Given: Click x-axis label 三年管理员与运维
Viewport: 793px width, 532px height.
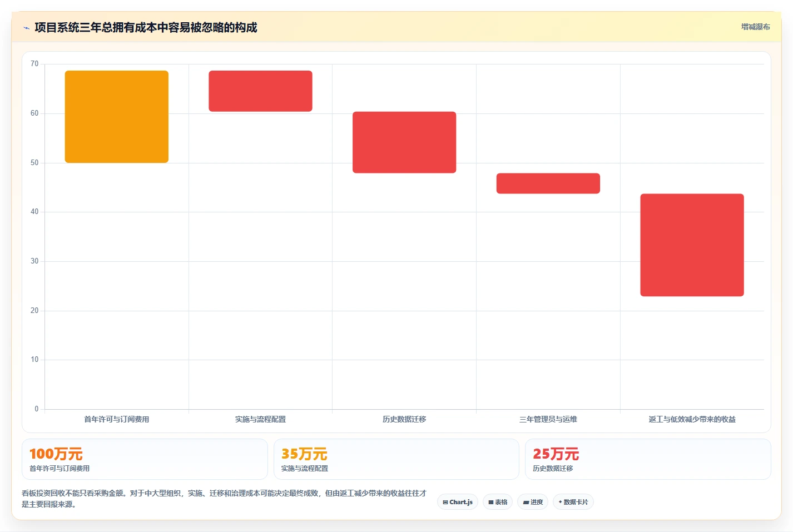Looking at the screenshot, I should [x=548, y=419].
